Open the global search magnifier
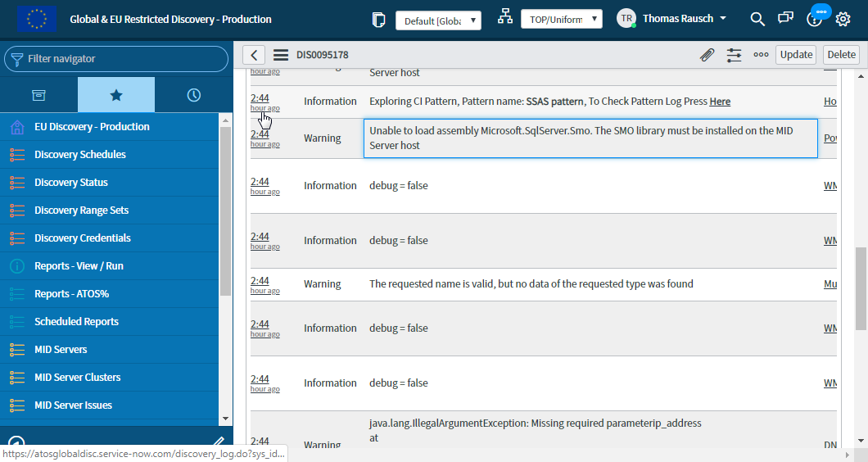The height and width of the screenshot is (462, 868). tap(757, 19)
